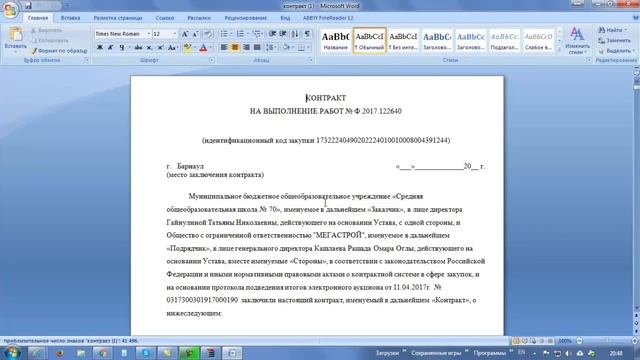
Task: Open the font color dropdown arrow
Action: click(211, 48)
